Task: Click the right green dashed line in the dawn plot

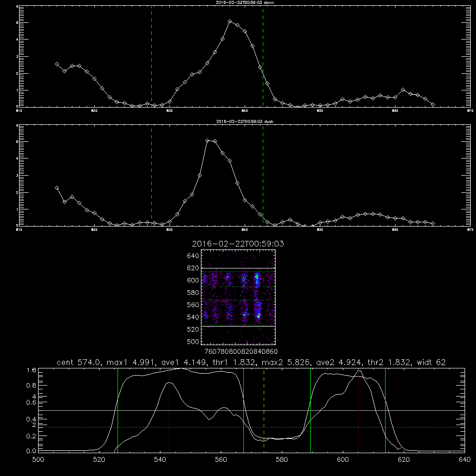Action: 263,57
